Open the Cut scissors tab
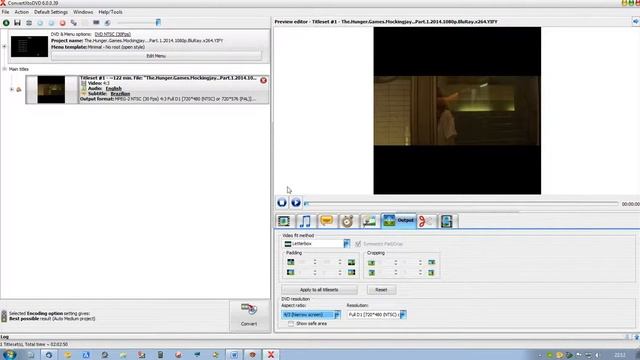This screenshot has width=640, height=360. [427, 221]
